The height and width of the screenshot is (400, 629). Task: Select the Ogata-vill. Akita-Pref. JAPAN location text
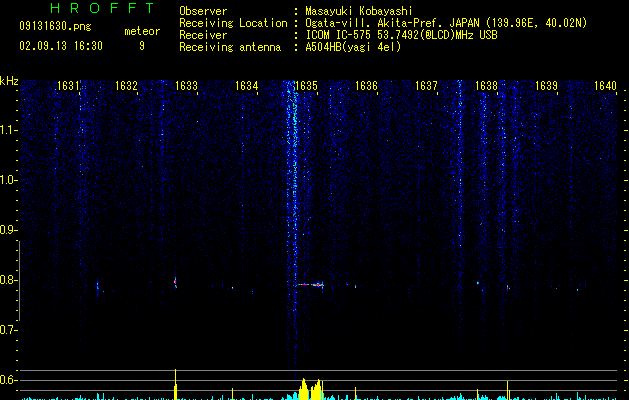(446, 23)
